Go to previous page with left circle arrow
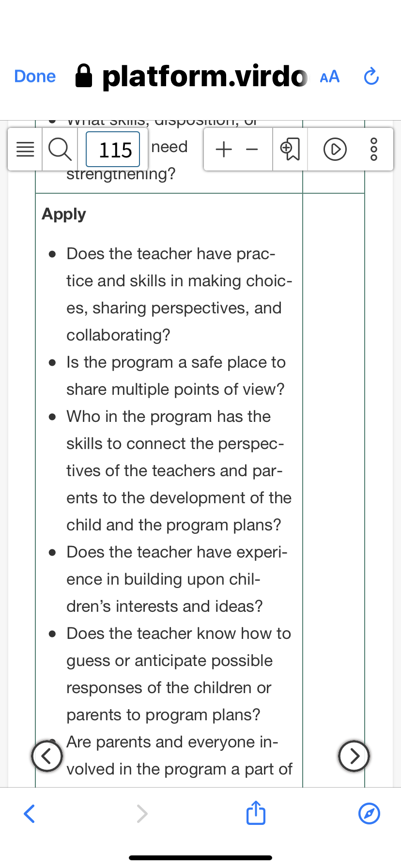This screenshot has width=401, height=868. (46, 756)
